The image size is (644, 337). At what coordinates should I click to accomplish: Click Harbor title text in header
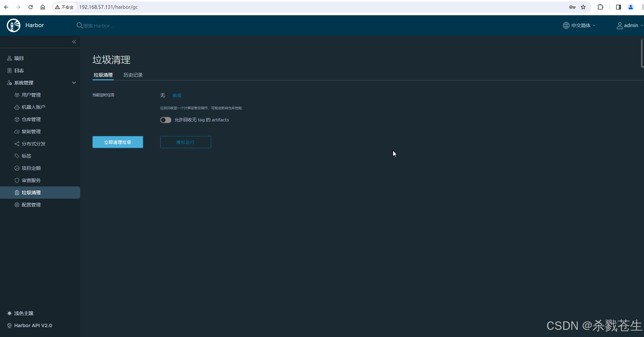click(x=35, y=25)
